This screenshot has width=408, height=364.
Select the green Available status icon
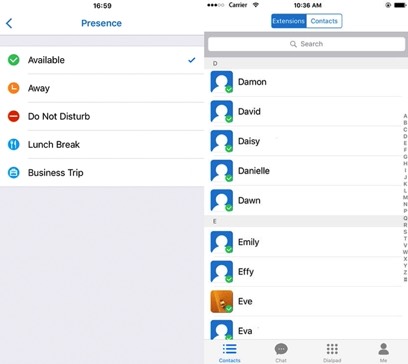click(14, 60)
